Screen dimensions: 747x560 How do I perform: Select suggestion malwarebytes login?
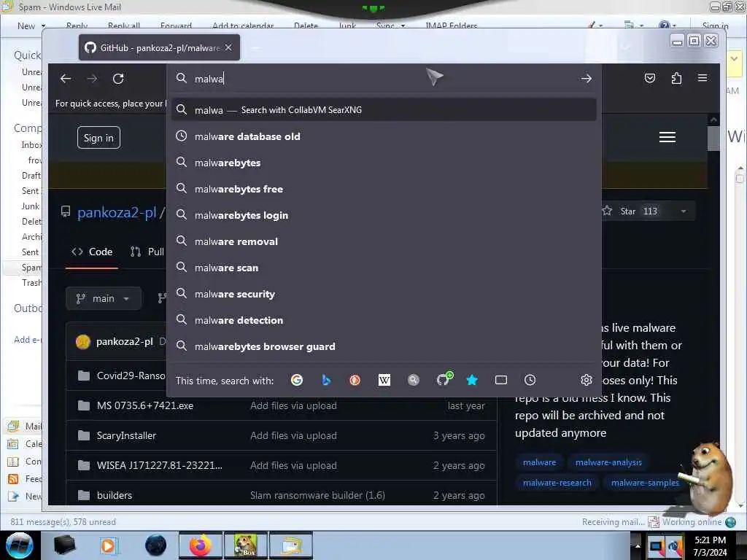tap(384, 215)
